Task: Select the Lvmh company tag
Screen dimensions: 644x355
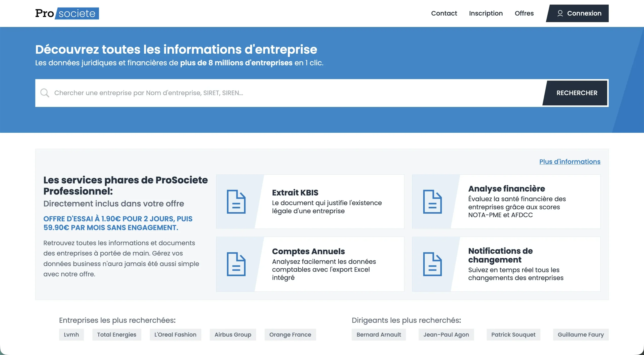Action: point(71,335)
